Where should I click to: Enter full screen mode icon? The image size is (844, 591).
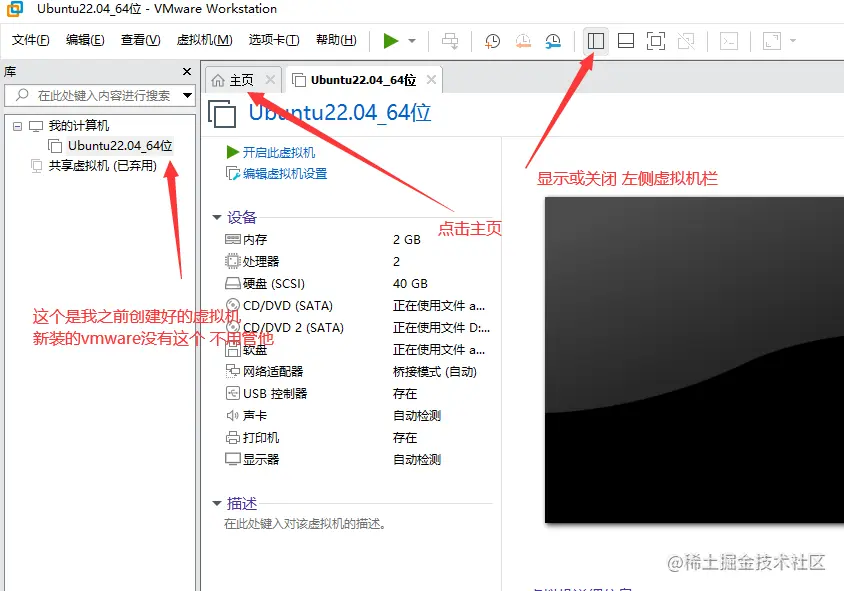(656, 41)
